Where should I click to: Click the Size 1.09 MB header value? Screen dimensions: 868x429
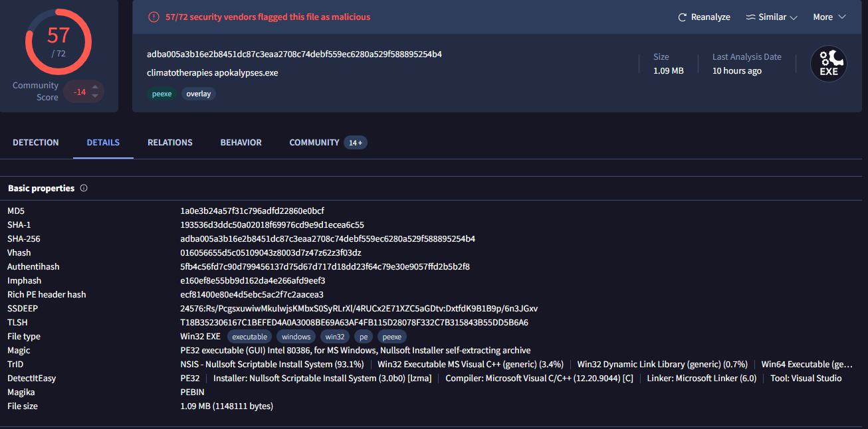tap(669, 71)
